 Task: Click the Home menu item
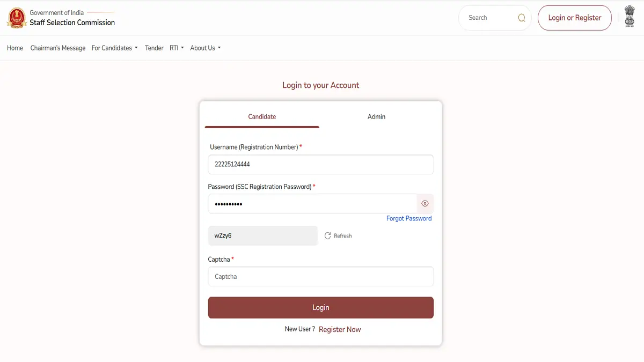[14, 48]
